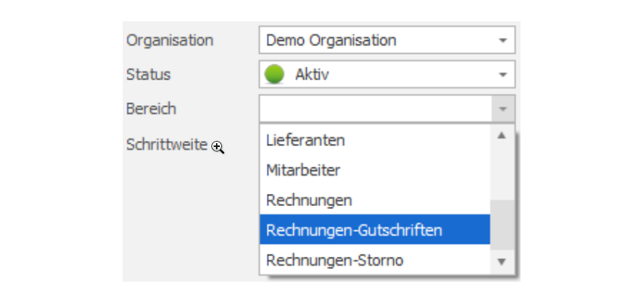644x303 pixels.
Task: Select the highlighted Rechnungen-Gutschriften item
Action: [x=375, y=230]
